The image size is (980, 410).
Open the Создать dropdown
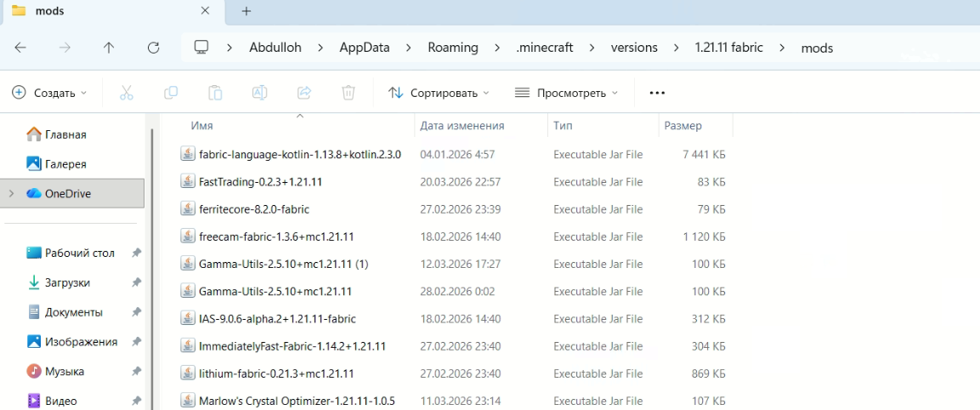pos(50,93)
